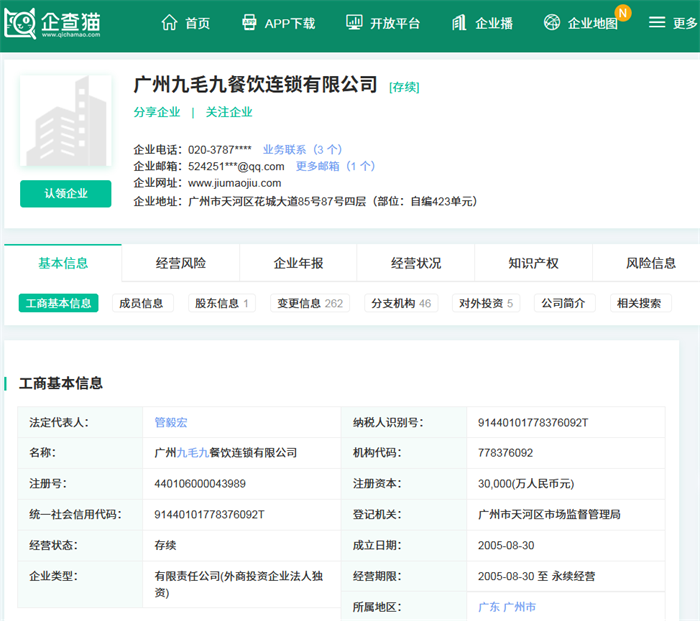Click the orange N badge on 企业地图
Screen dimensions: 700x621
pyautogui.click(x=623, y=13)
